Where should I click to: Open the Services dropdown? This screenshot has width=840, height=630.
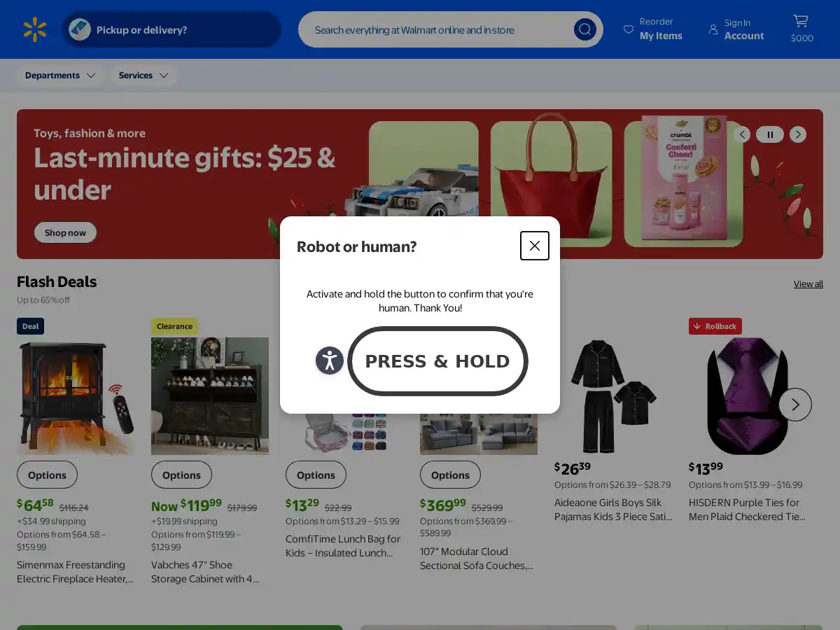tap(143, 75)
